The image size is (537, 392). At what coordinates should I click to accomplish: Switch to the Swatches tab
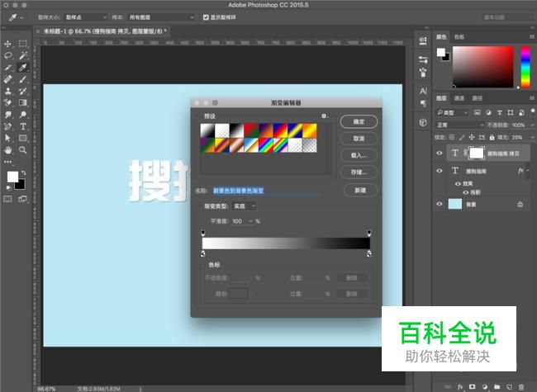(x=459, y=37)
